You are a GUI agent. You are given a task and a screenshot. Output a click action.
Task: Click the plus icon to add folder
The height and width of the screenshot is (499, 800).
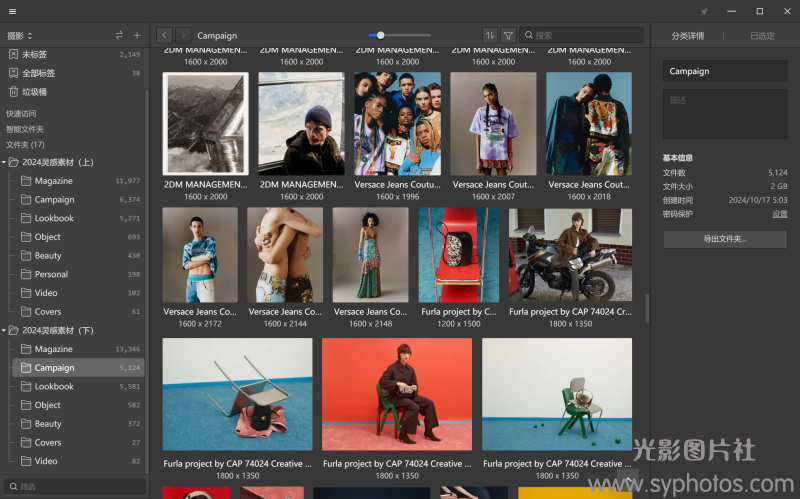coord(137,36)
